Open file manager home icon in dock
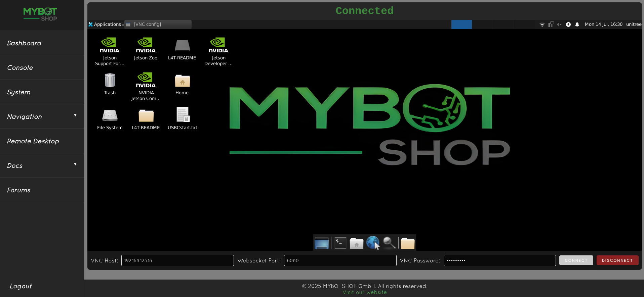This screenshot has width=644, height=297. (357, 243)
